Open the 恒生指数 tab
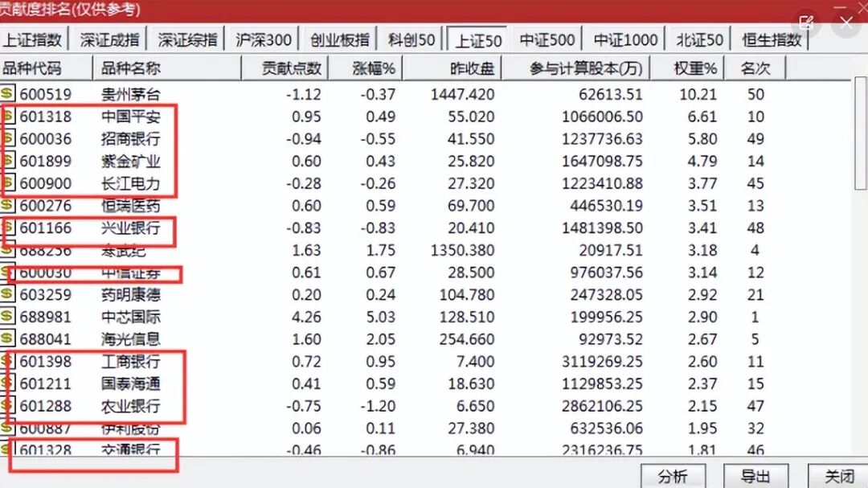This screenshot has width=868, height=488. click(772, 40)
